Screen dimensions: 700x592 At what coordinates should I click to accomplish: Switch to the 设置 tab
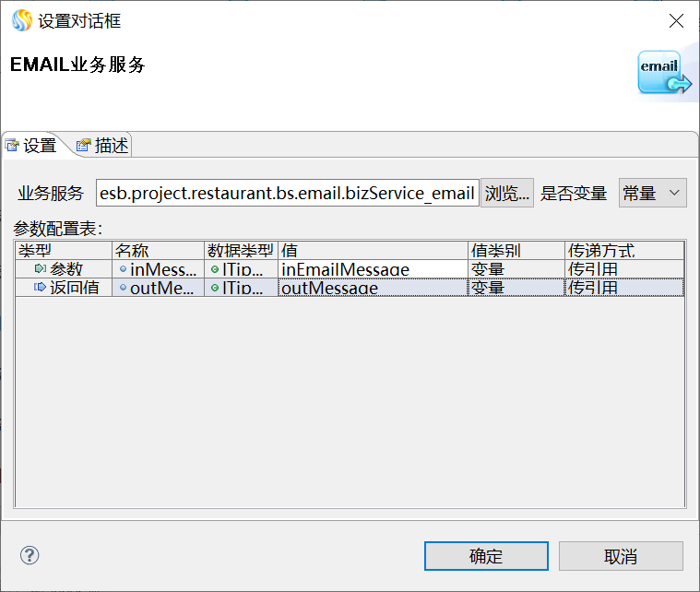click(31, 146)
